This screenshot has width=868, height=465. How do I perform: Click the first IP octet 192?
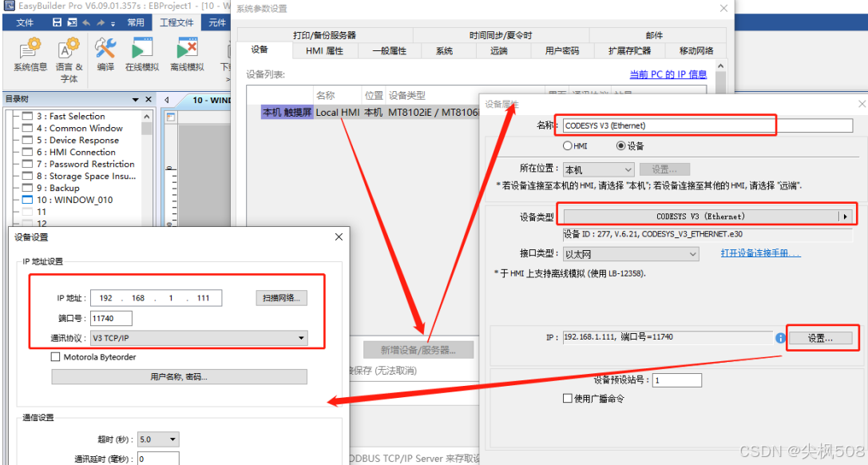click(105, 298)
